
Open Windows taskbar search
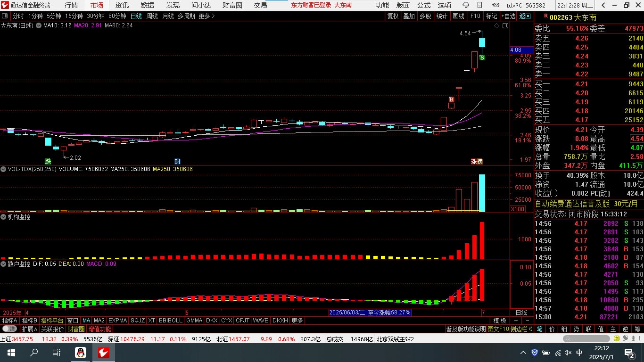pyautogui.click(x=34, y=353)
